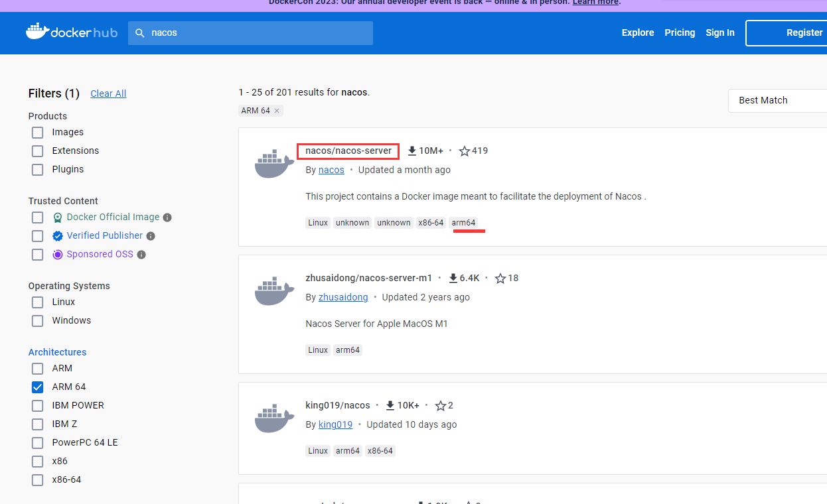The image size is (827, 504).
Task: Open zhusaidong/nacos-server-m1 repository title
Action: click(x=369, y=278)
